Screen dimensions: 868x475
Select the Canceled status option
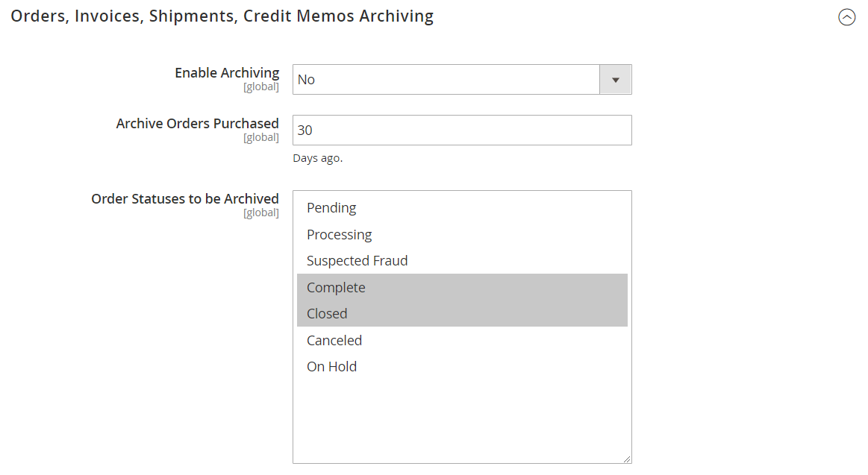tap(334, 341)
